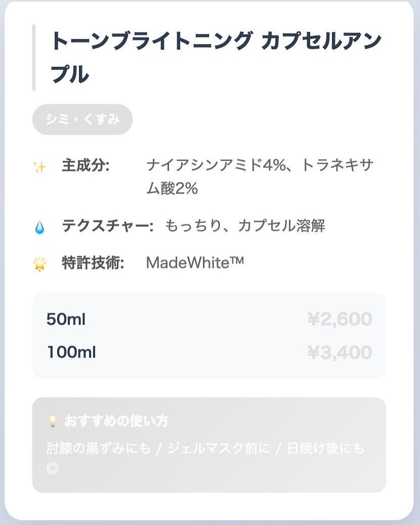
Task: Click the ¥3,400 price
Action: coord(340,352)
